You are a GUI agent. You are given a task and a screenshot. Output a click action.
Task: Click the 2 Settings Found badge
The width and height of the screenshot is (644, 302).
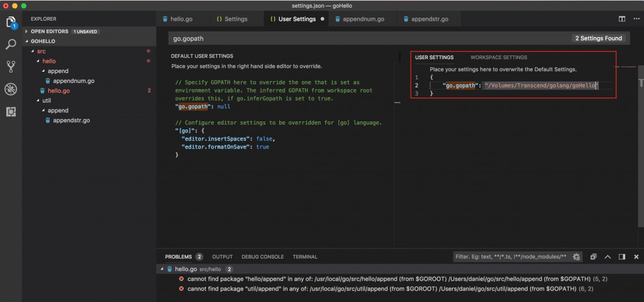[599, 38]
